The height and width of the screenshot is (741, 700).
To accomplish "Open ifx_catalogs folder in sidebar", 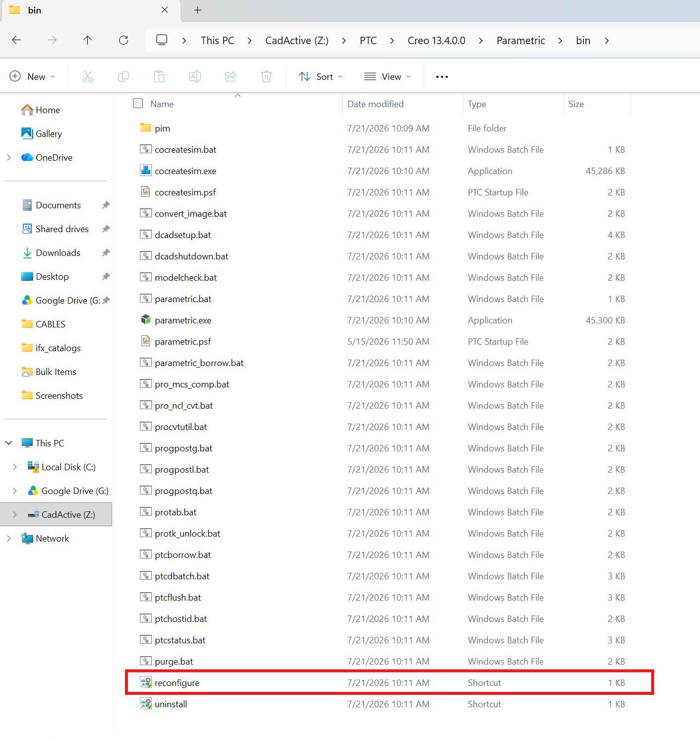I will coord(58,348).
